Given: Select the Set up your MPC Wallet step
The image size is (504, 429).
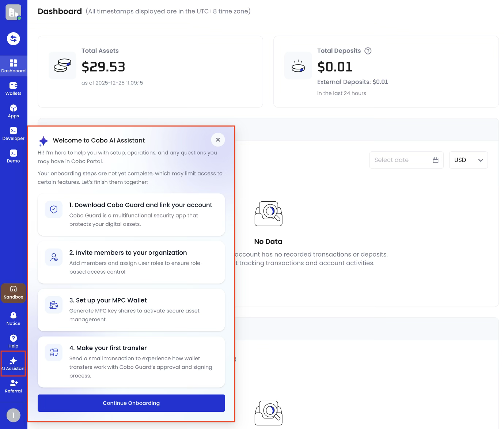Looking at the screenshot, I should tap(131, 310).
